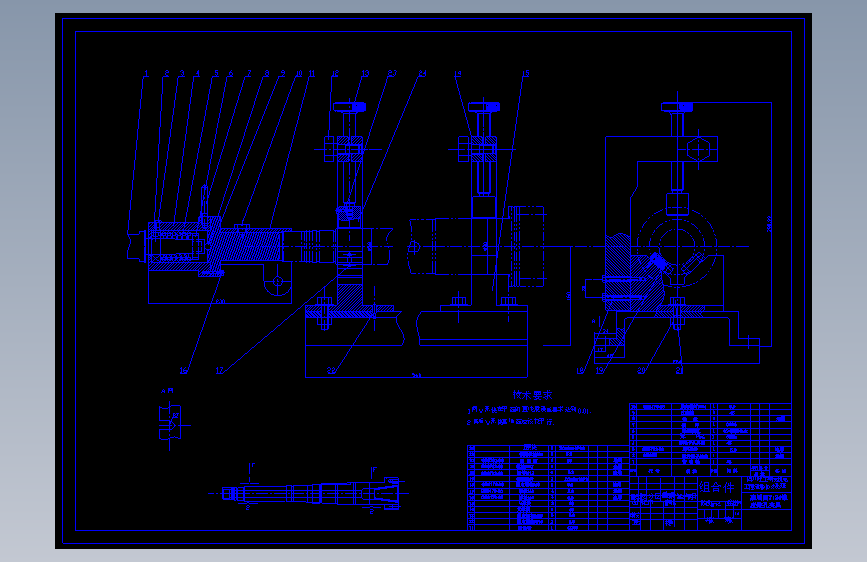Image resolution: width=867 pixels, height=562 pixels.
Task: Click part callout number 10
Action: 299,74
